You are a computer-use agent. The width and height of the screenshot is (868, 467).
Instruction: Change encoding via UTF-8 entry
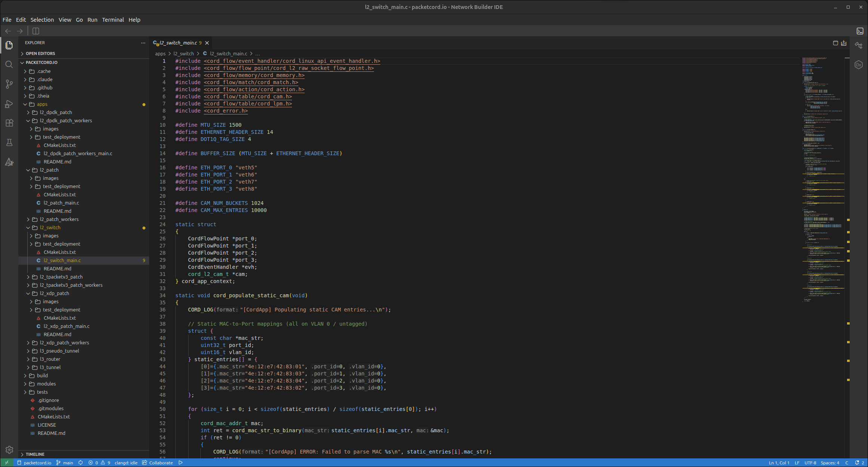point(810,463)
